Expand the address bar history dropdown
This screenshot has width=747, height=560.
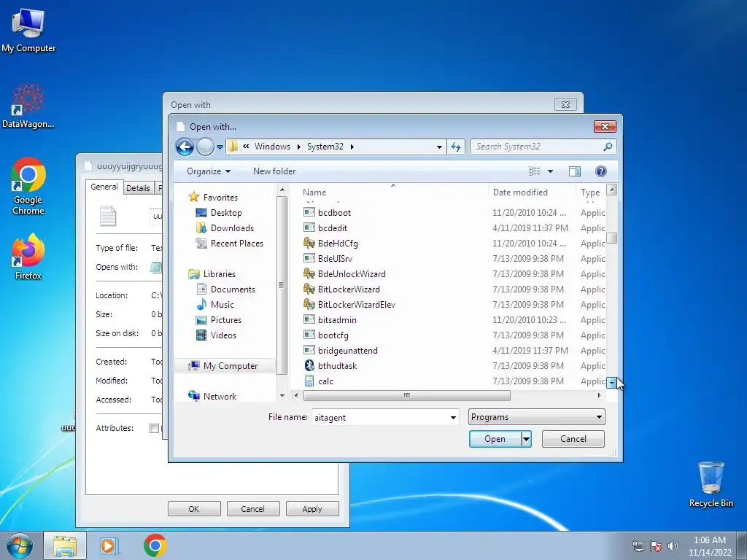point(439,147)
